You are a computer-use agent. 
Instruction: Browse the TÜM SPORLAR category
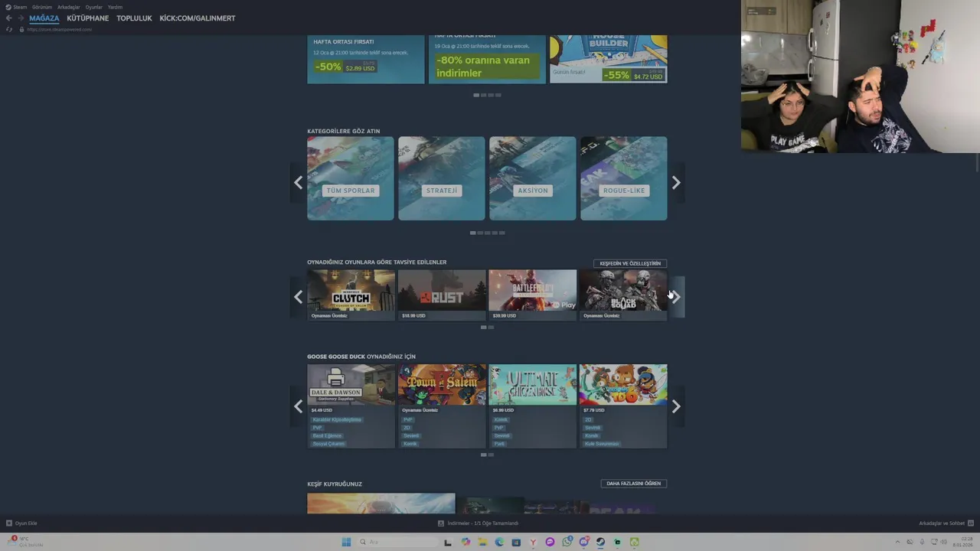[351, 178]
